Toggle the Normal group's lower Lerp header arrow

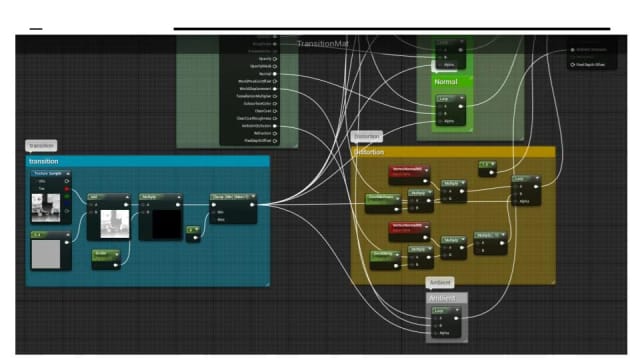(462, 98)
